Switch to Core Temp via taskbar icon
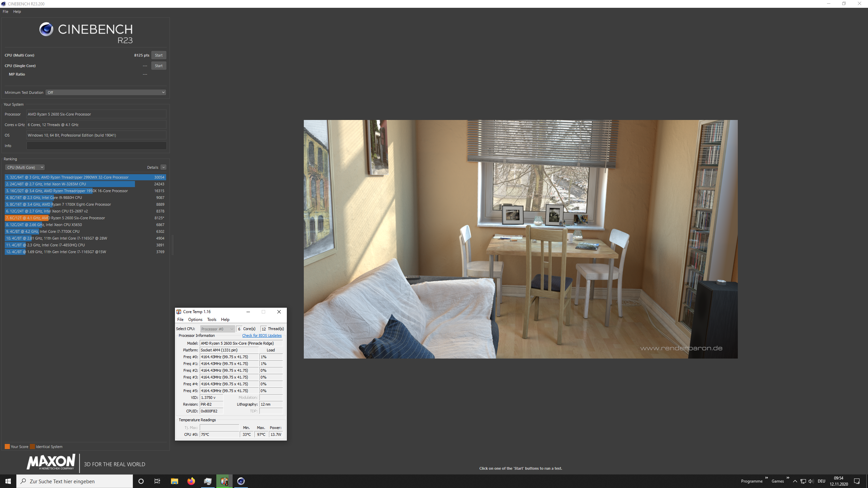Image resolution: width=868 pixels, height=488 pixels. tap(224, 481)
